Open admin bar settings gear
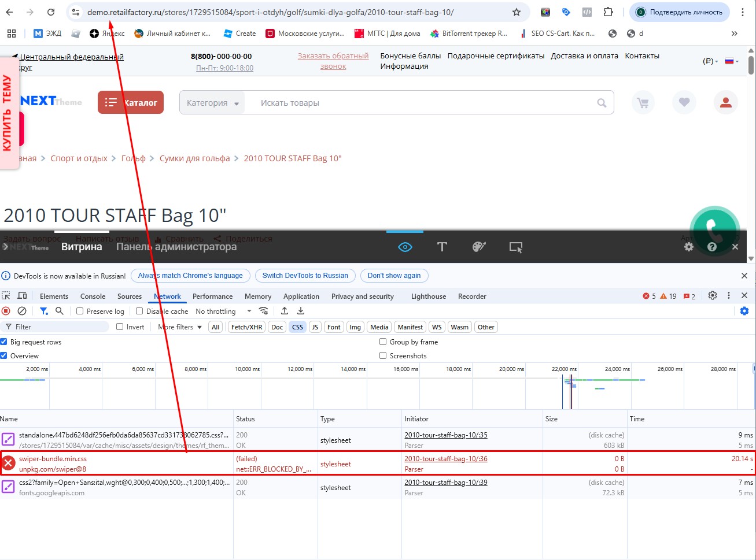The height and width of the screenshot is (560, 756). (x=689, y=247)
